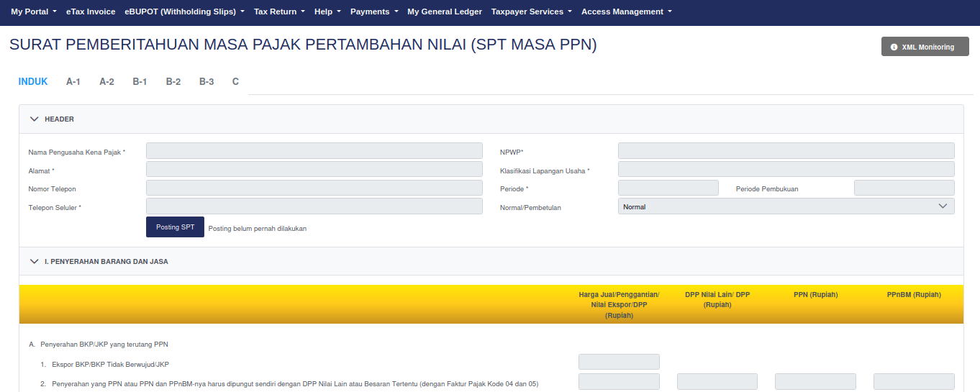Switch to the B-2 tab

(173, 81)
